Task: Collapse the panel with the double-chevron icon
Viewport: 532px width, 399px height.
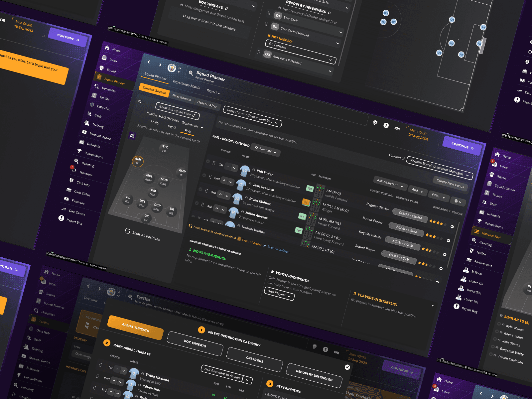Action: 140,101
